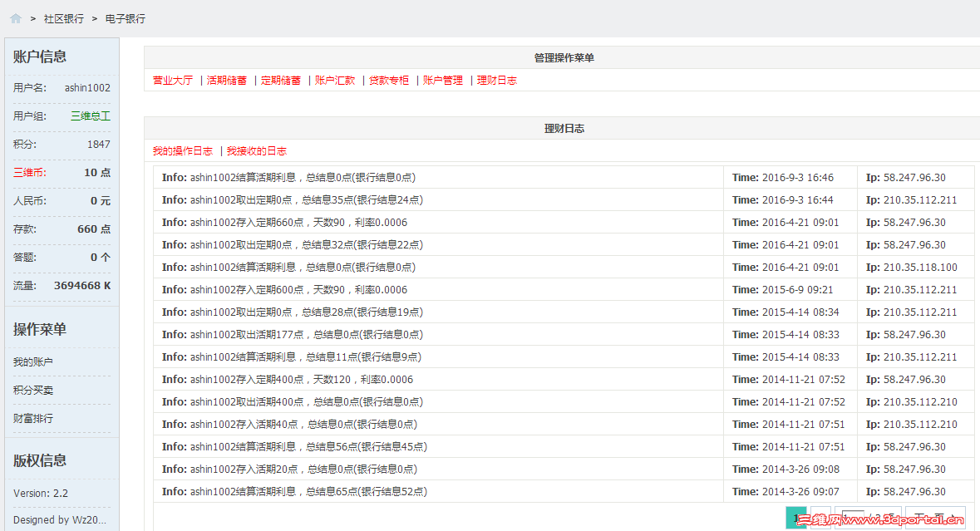Click the home icon in the breadcrumb
This screenshot has height=531, width=980.
click(15, 17)
